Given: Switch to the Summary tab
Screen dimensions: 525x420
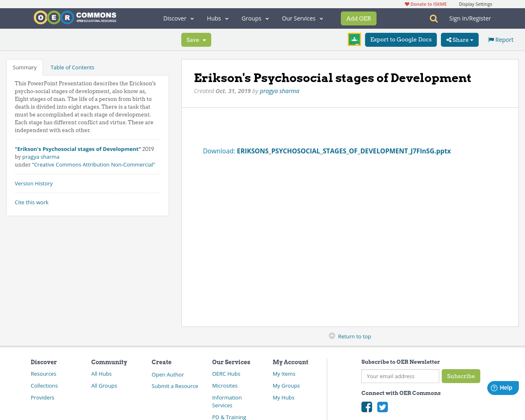Looking at the screenshot, I should point(25,67).
